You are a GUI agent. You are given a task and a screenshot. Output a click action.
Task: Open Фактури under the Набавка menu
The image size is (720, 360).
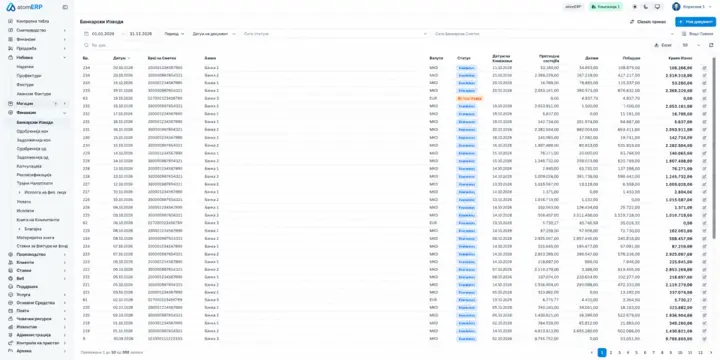pyautogui.click(x=25, y=84)
